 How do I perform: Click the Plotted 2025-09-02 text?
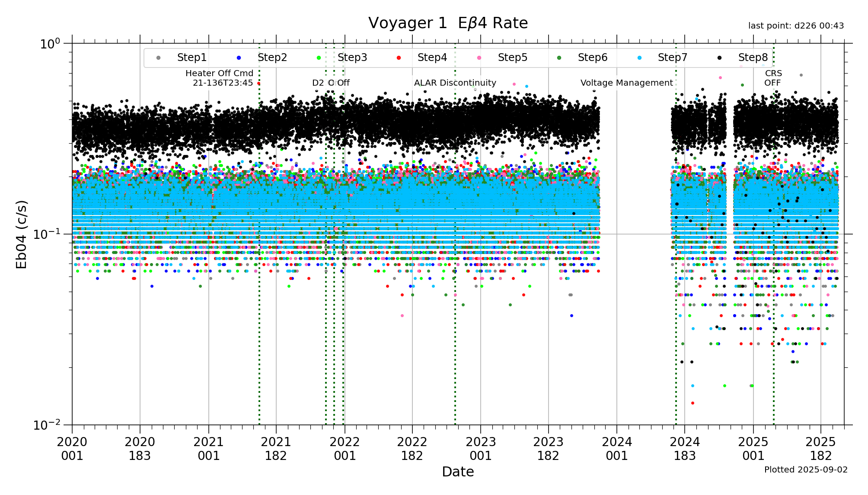(x=805, y=470)
